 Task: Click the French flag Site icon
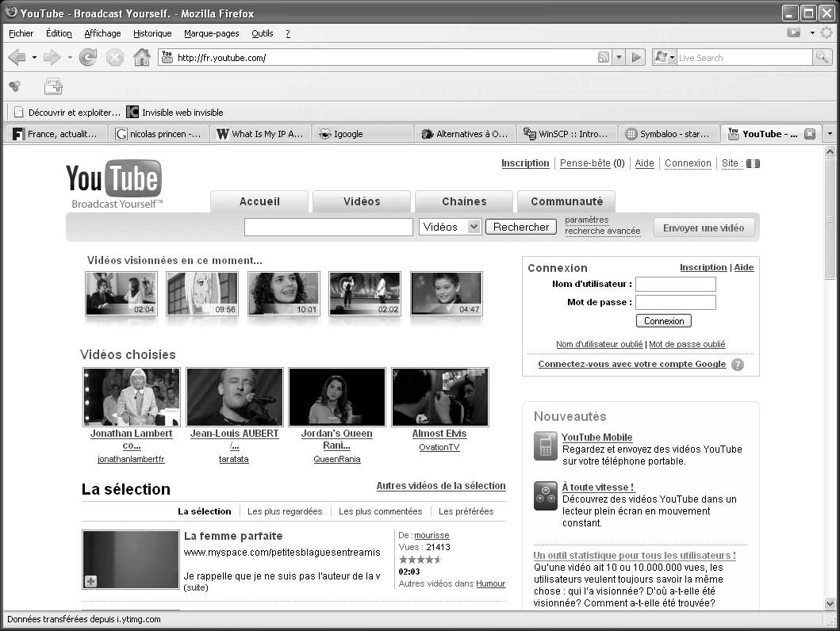(754, 163)
